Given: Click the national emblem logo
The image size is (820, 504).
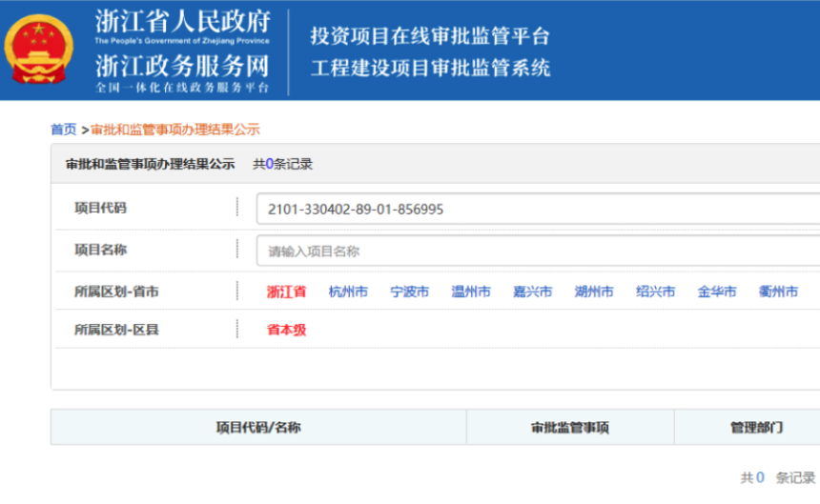Looking at the screenshot, I should pos(39,50).
